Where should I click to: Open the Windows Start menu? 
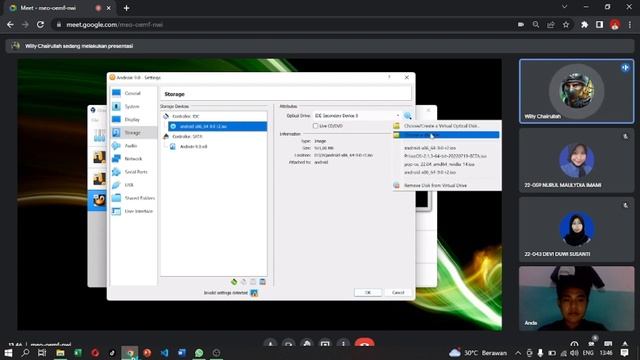[8, 353]
